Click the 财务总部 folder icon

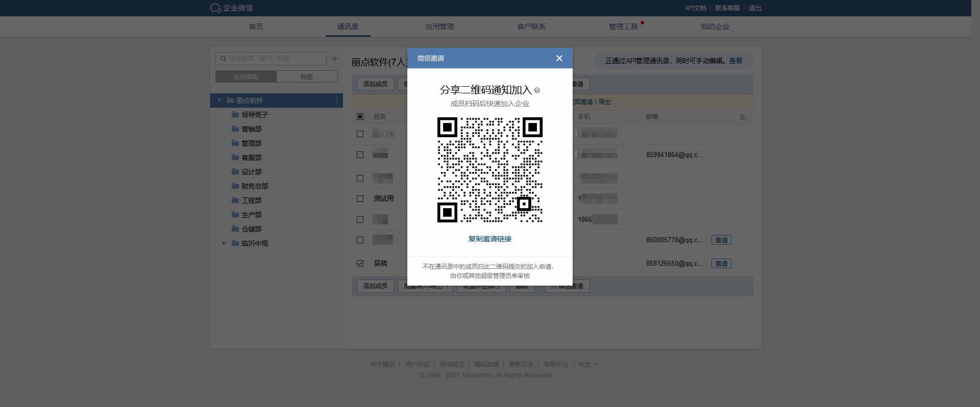[x=235, y=186]
